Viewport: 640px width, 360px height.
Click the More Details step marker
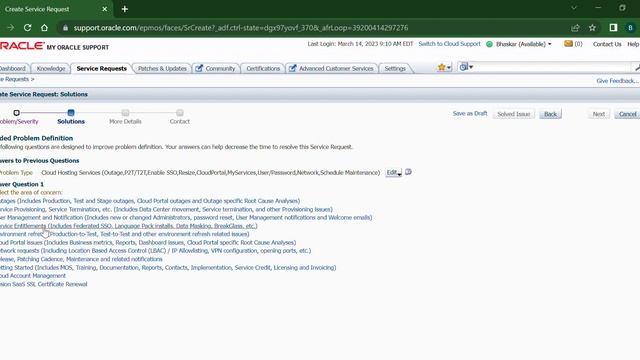(x=125, y=113)
